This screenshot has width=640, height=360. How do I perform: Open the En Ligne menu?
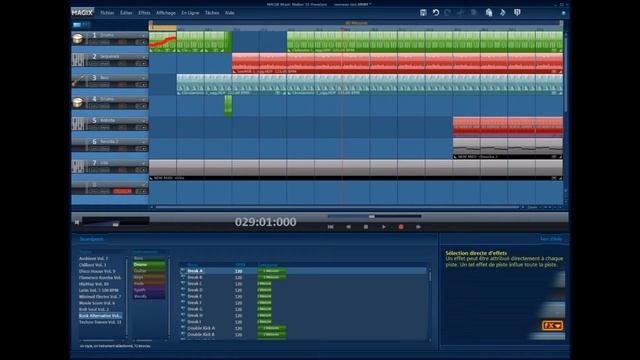(190, 13)
